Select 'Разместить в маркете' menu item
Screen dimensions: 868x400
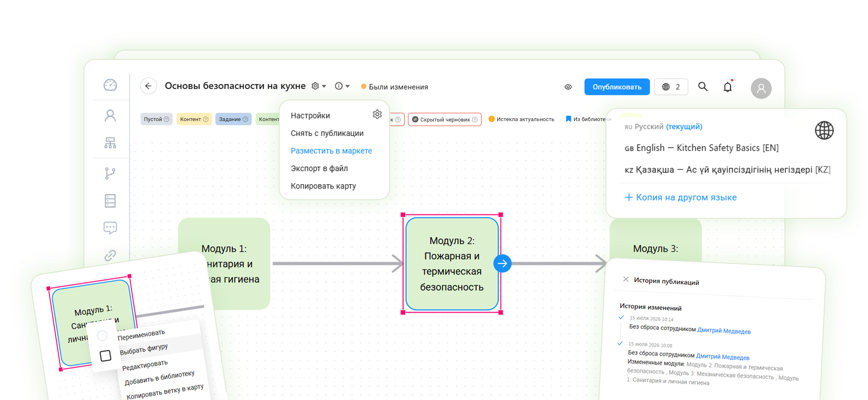coord(331,151)
